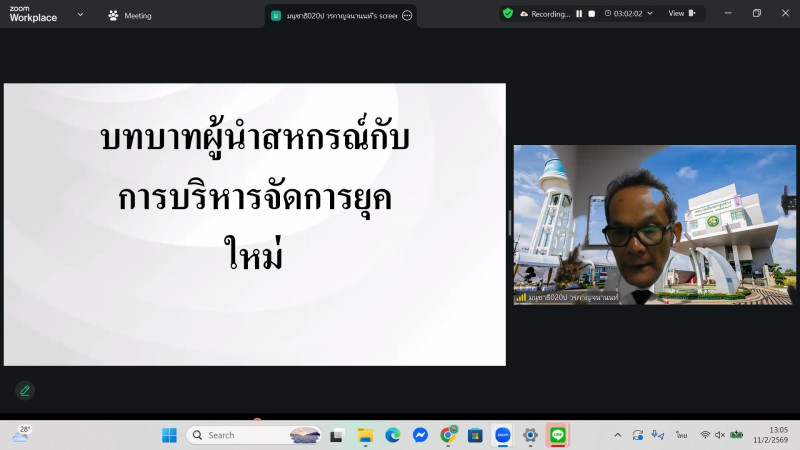Click the green encryption shield icon
Viewport: 800px width, 450px height.
click(508, 14)
